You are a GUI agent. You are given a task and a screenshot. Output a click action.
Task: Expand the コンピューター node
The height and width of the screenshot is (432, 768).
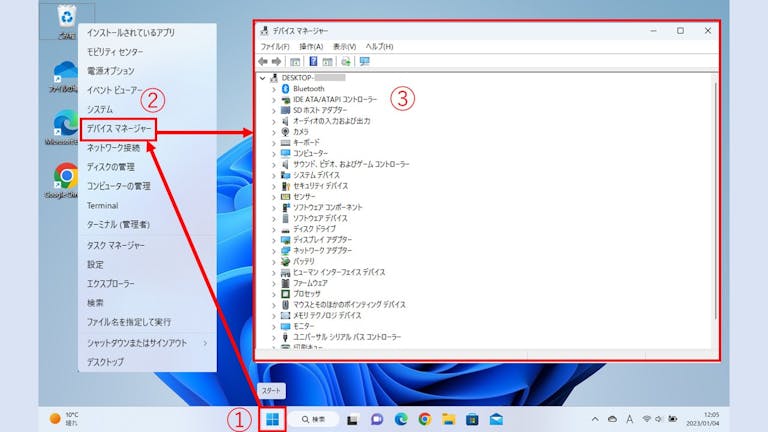[274, 153]
